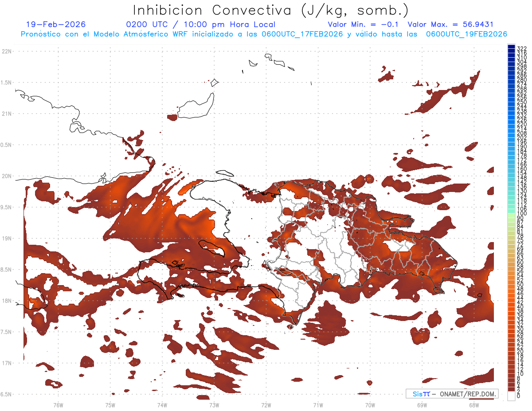Click the '74W' longitude label
Image resolution: width=532 pixels, height=411 pixels.
(x=162, y=405)
